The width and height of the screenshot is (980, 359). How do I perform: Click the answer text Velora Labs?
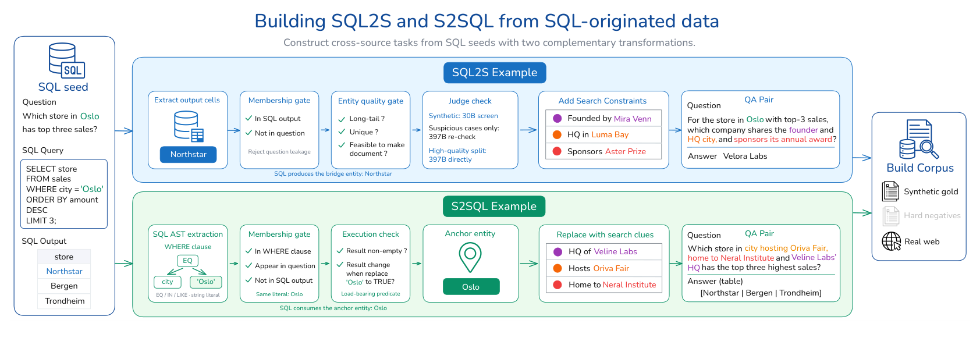point(745,156)
